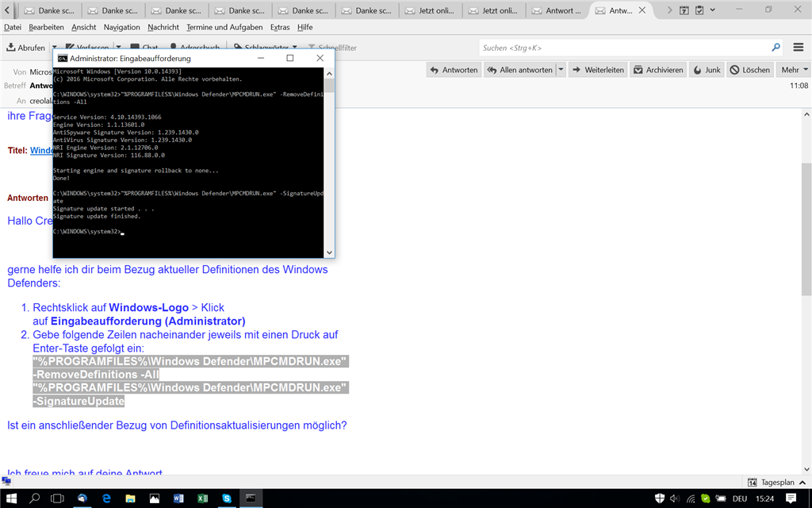This screenshot has width=812, height=508.
Task: Open the Mehr dropdown
Action: 794,70
